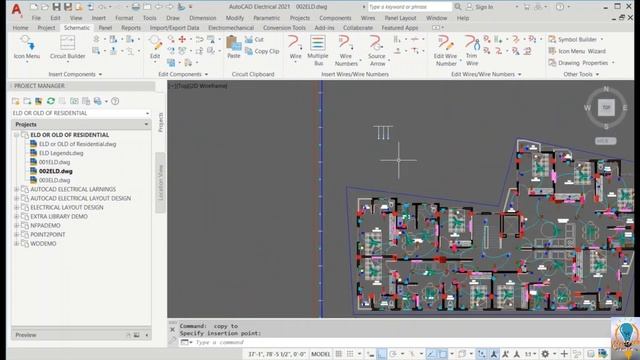Image resolution: width=640 pixels, height=360 pixels.
Task: Select ELD Legends.dwg in project tree
Action: pyautogui.click(x=61, y=153)
